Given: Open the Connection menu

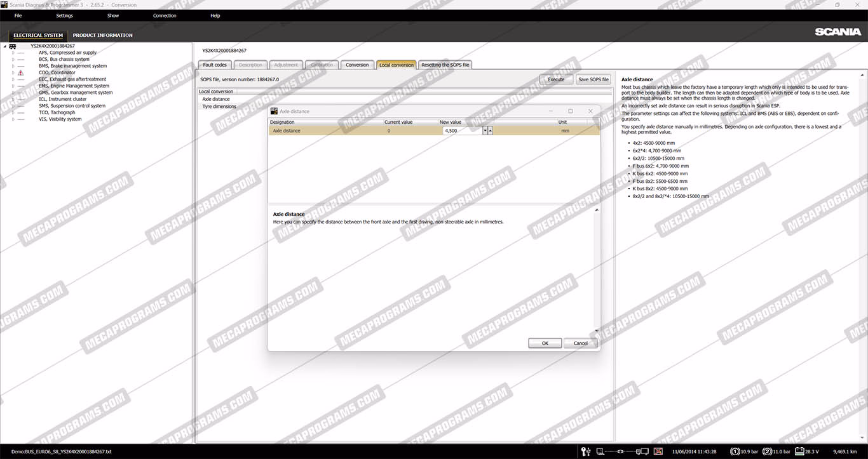Looking at the screenshot, I should pyautogui.click(x=165, y=15).
